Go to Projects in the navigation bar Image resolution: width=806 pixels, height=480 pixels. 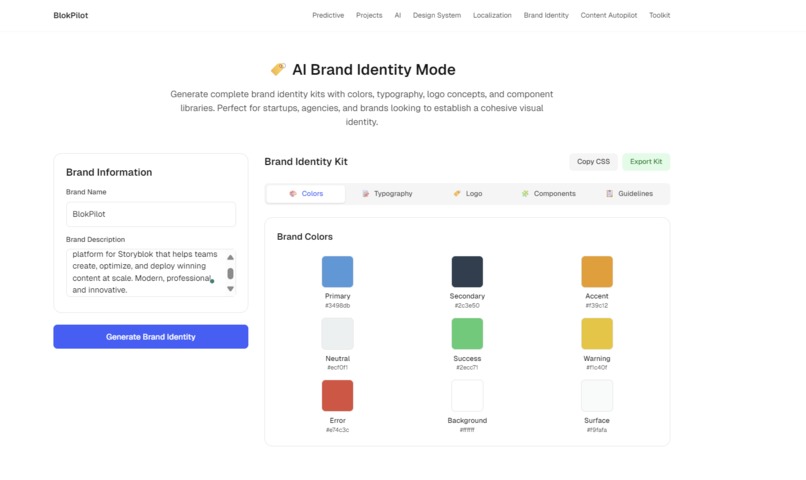point(369,15)
